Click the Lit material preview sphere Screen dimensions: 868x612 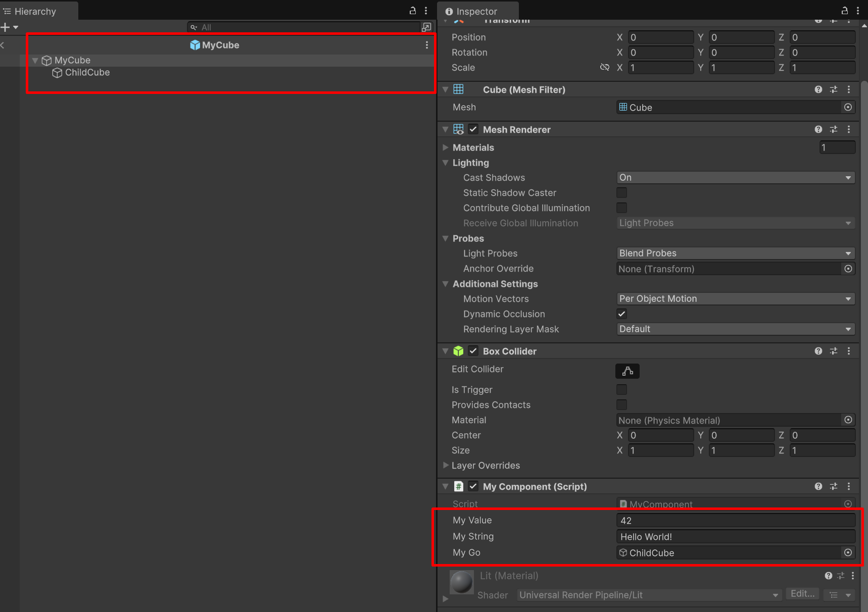click(x=461, y=582)
